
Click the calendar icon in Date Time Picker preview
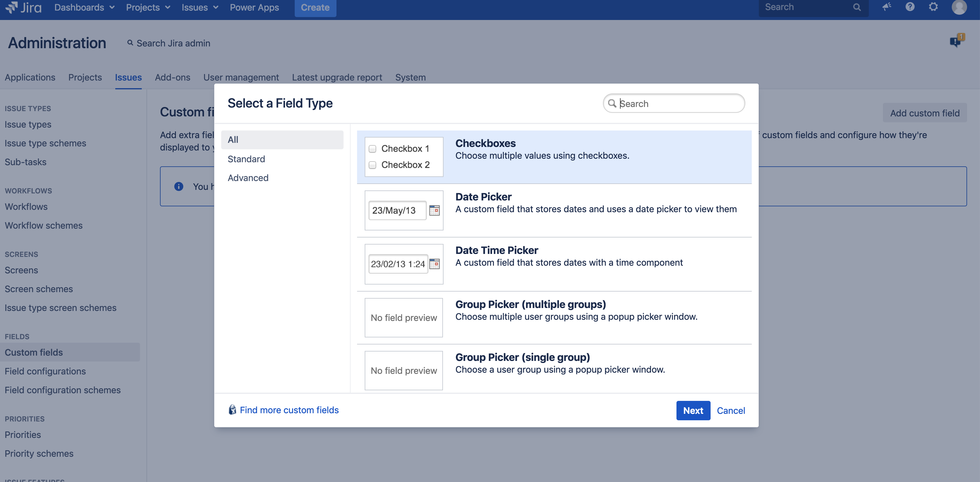[x=435, y=264]
